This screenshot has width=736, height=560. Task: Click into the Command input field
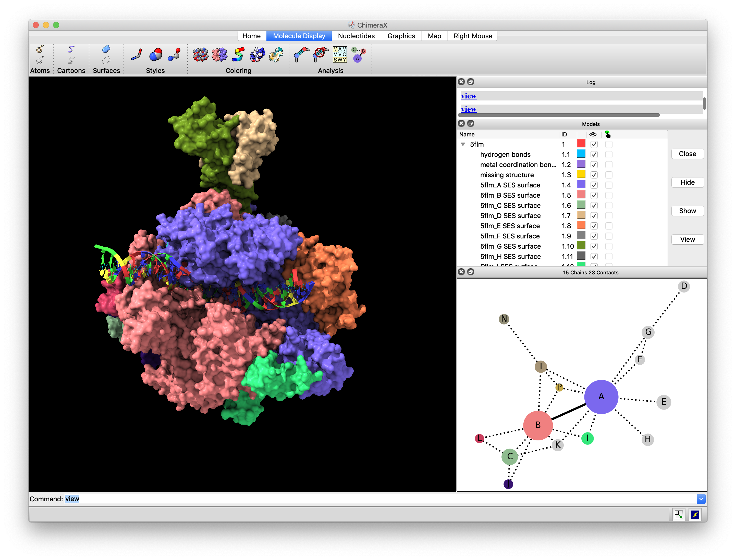[x=380, y=499]
